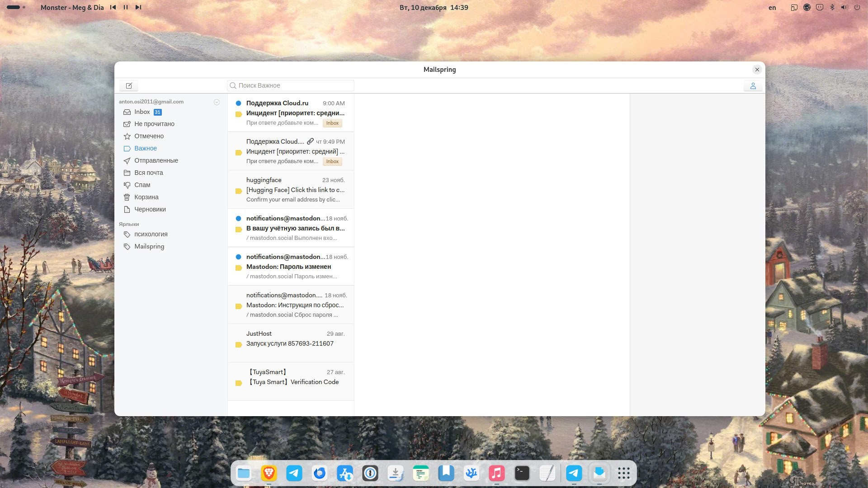
Task: Close the Mailspring window
Action: [x=757, y=70]
